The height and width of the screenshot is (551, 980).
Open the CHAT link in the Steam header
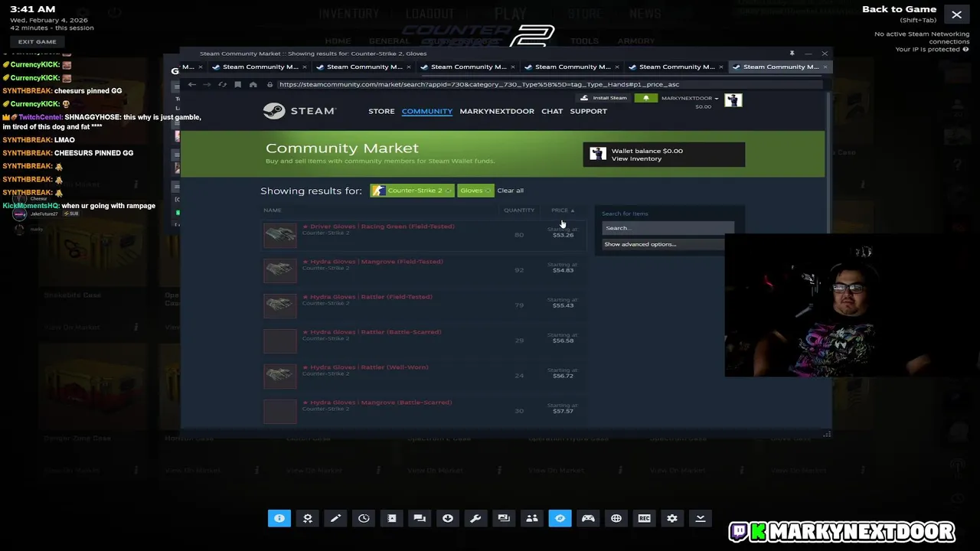(552, 111)
